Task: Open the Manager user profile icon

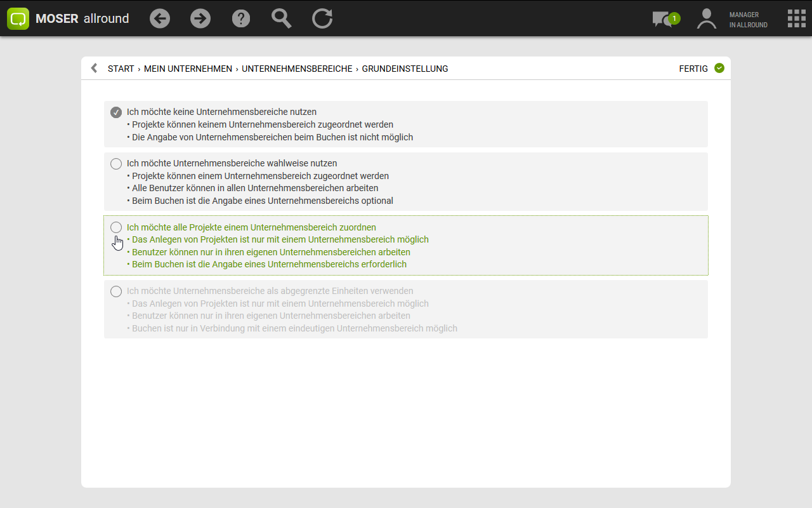Action: click(706, 18)
